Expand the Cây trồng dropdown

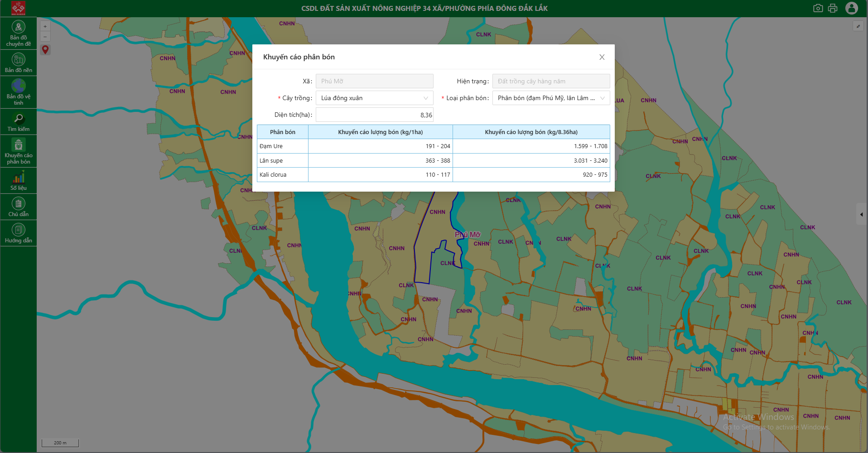[374, 98]
